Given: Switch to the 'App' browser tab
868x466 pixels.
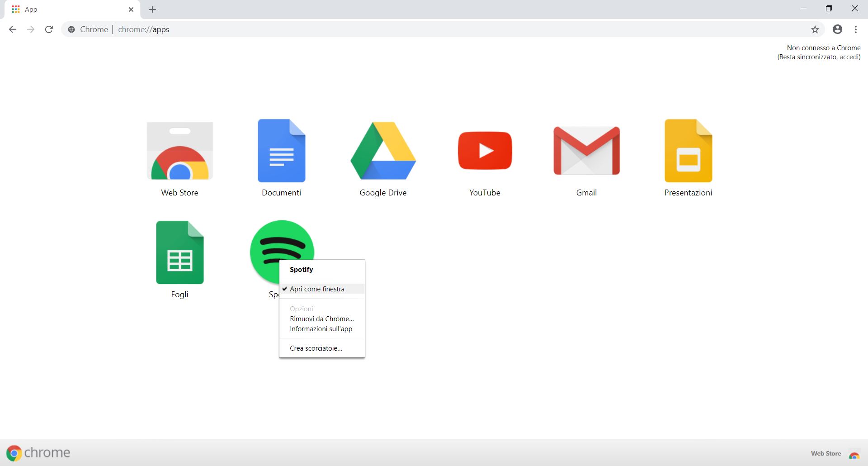Looking at the screenshot, I should 68,9.
